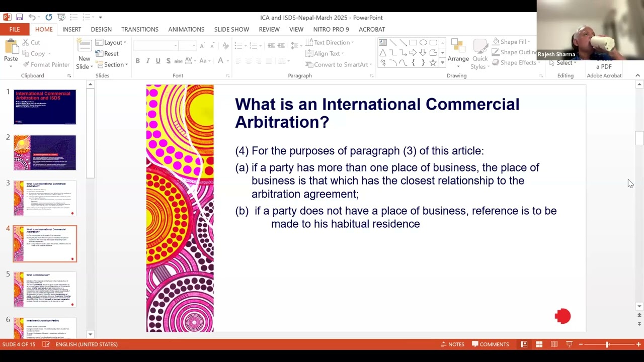This screenshot has width=644, height=362.
Task: Decrease font size icon
Action: [212, 46]
